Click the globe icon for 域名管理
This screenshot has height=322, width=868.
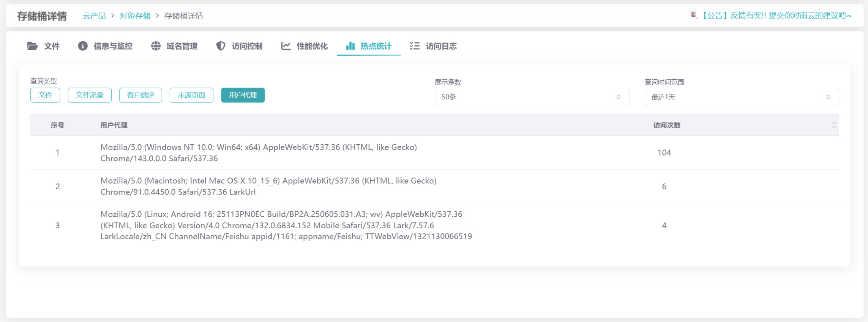(x=156, y=46)
